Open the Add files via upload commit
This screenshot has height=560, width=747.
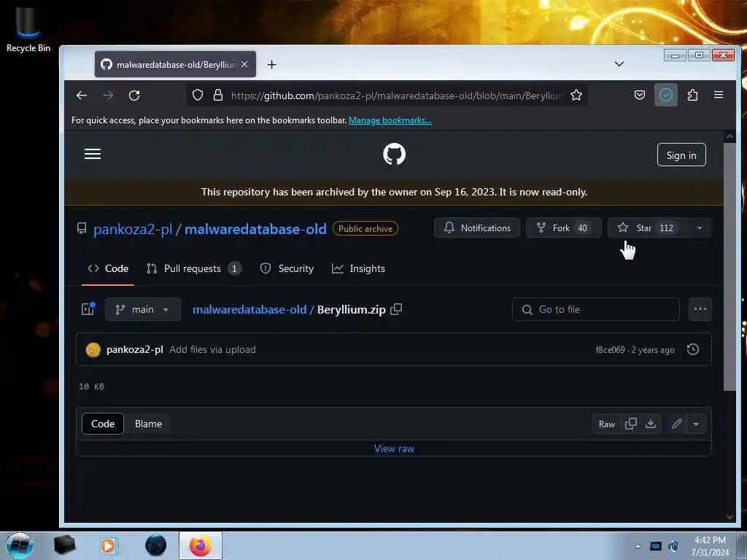click(x=212, y=349)
